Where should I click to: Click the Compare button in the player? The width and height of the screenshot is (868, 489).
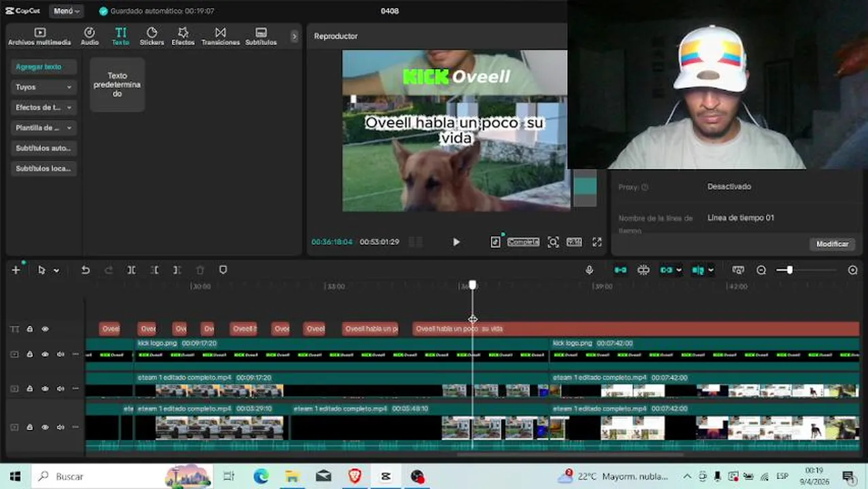[x=523, y=242]
